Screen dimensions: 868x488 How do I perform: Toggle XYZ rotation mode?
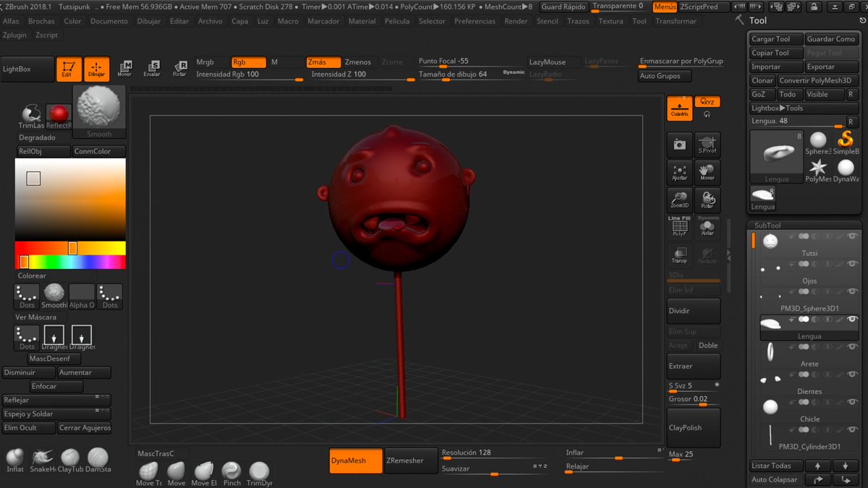(707, 102)
